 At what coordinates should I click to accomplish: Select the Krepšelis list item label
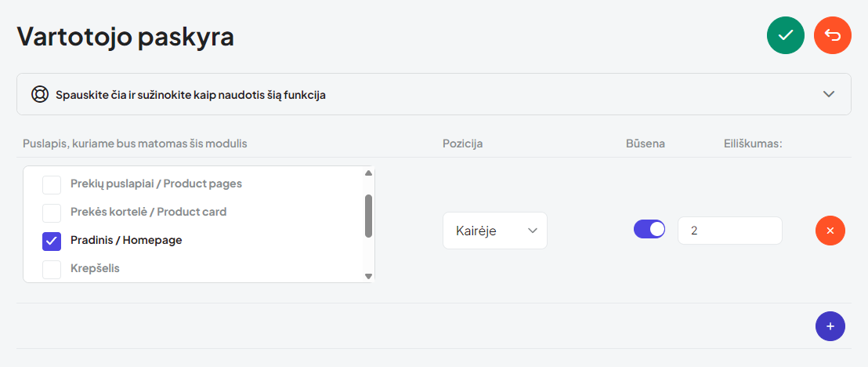click(x=96, y=268)
